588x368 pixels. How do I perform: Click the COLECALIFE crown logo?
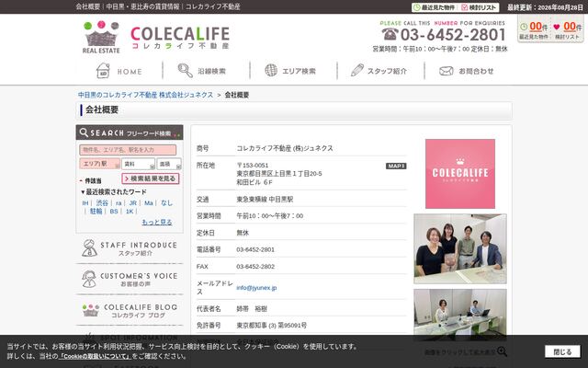[x=101, y=37]
